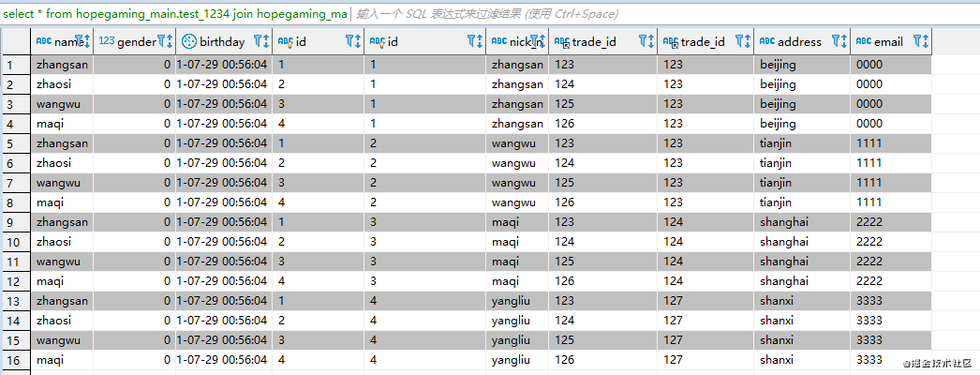Sort the trade_id column beside address

click(x=748, y=41)
